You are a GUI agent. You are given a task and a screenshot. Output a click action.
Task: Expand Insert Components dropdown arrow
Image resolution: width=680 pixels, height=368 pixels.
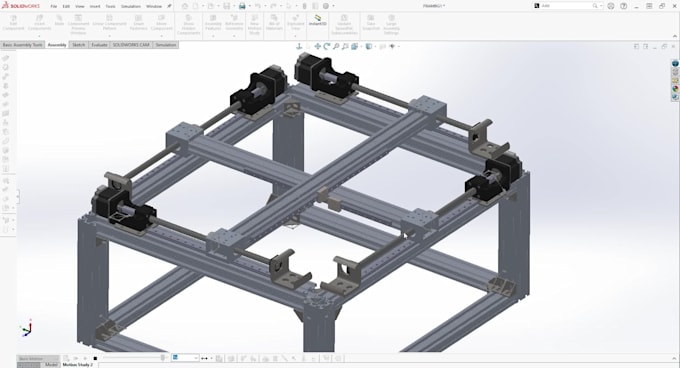[39, 36]
